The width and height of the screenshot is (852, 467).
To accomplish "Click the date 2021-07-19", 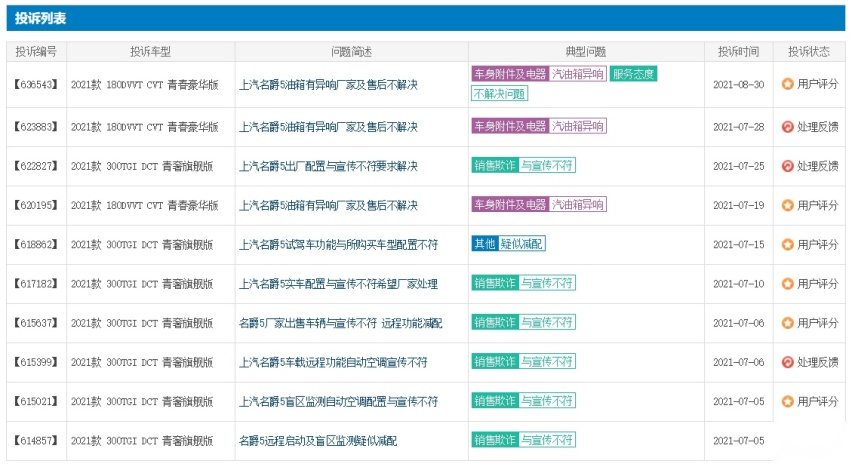I will (x=738, y=206).
